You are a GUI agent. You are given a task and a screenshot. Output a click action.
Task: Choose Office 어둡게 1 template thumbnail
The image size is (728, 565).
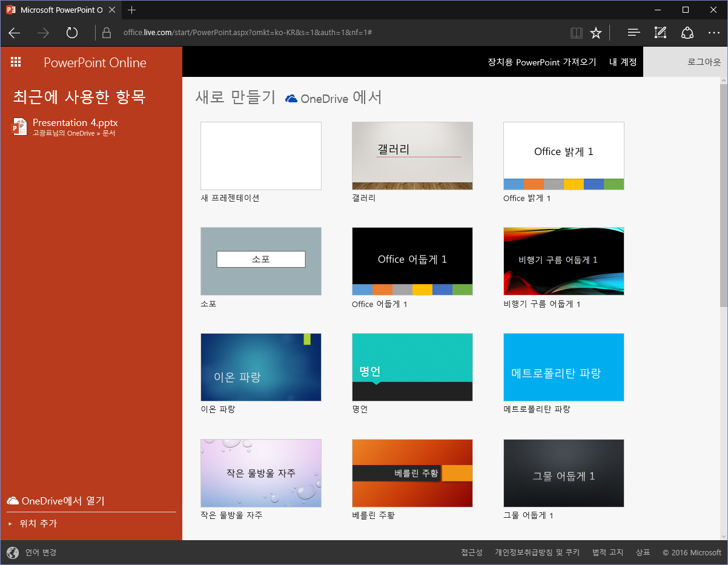tap(412, 262)
